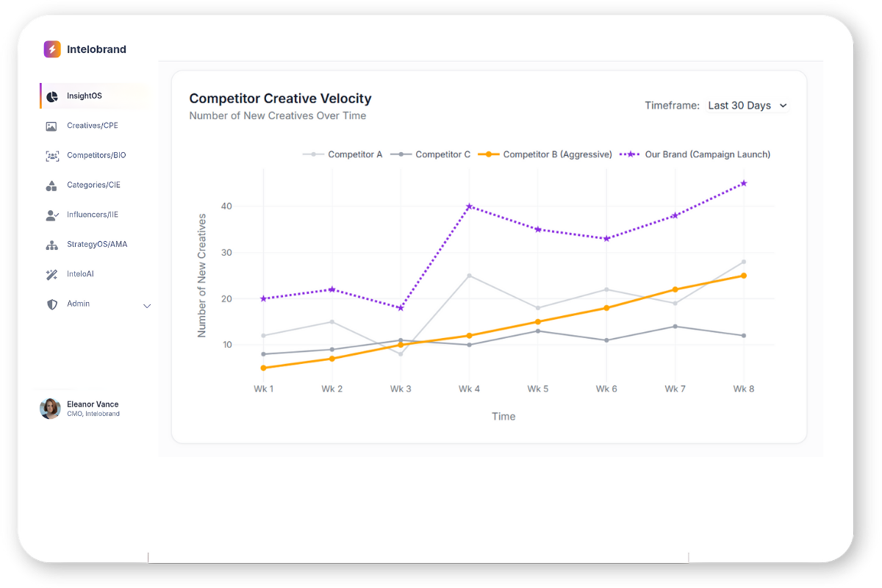Click the Categories/CIE shapes icon
Viewport: 882px width, 588px height.
point(51,185)
